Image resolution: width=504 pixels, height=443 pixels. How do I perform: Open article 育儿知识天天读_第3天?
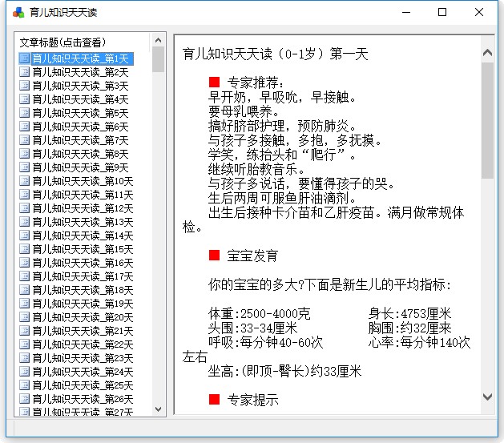click(80, 86)
